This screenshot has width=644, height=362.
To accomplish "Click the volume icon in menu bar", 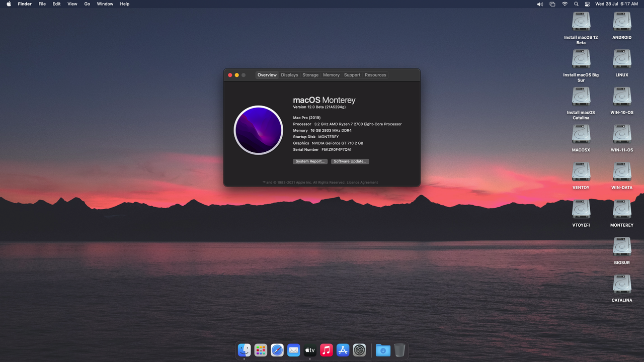I will [540, 4].
